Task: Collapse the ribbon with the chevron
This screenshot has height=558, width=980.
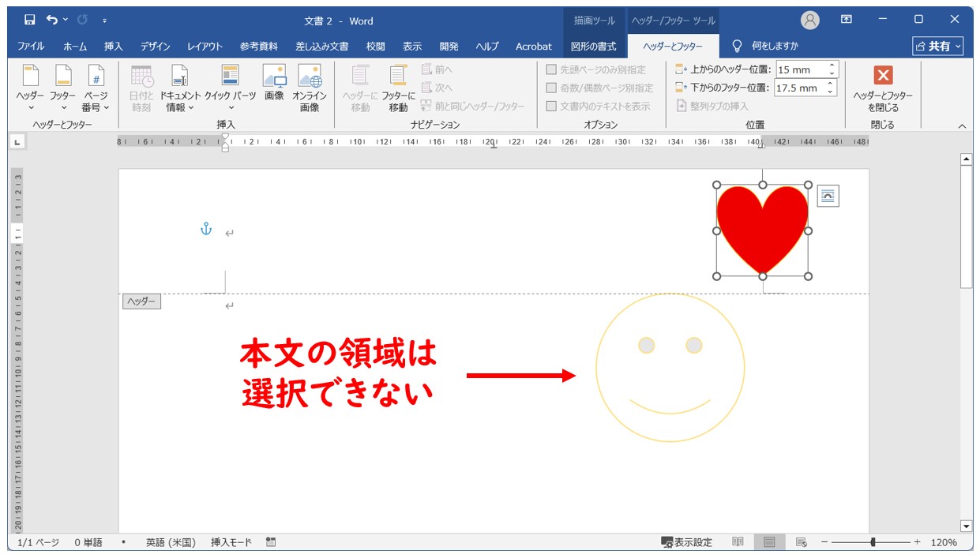Action: click(x=962, y=126)
